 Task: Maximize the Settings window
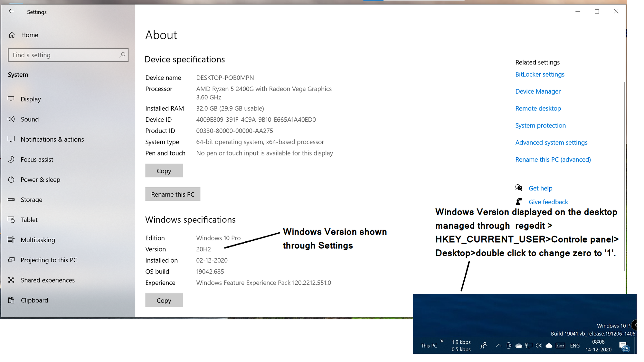(597, 11)
